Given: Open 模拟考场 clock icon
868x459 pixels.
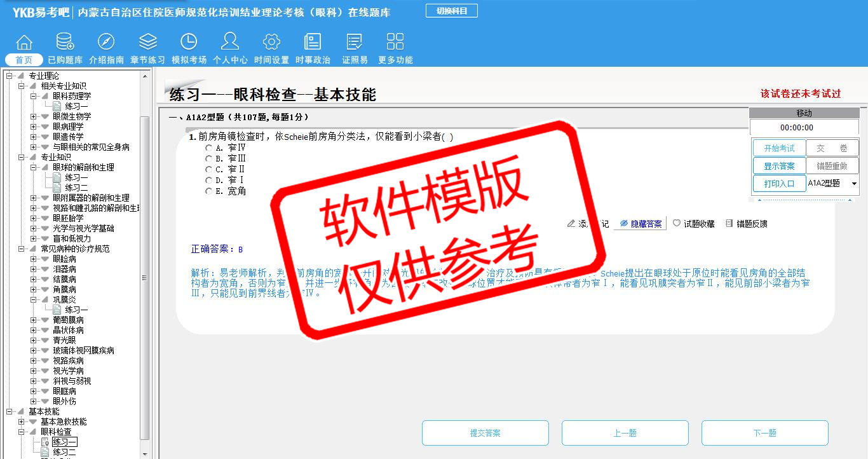Looking at the screenshot, I should click(189, 43).
